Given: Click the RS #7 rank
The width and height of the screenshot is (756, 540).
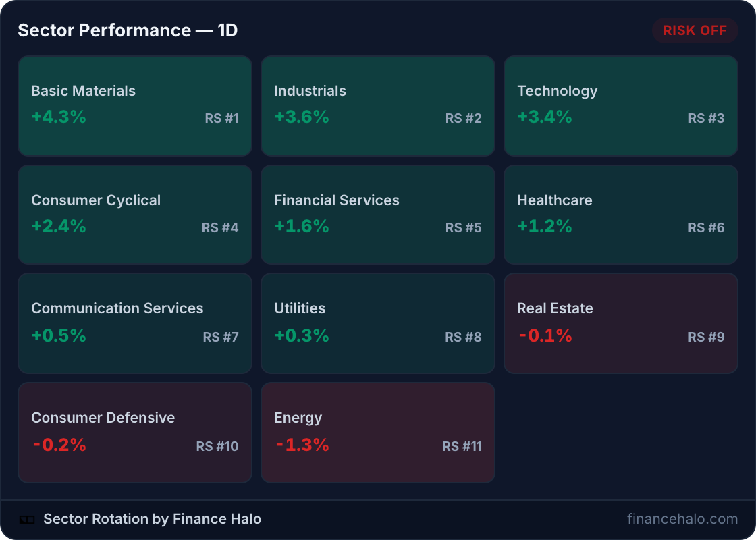Looking at the screenshot, I should [x=221, y=337].
